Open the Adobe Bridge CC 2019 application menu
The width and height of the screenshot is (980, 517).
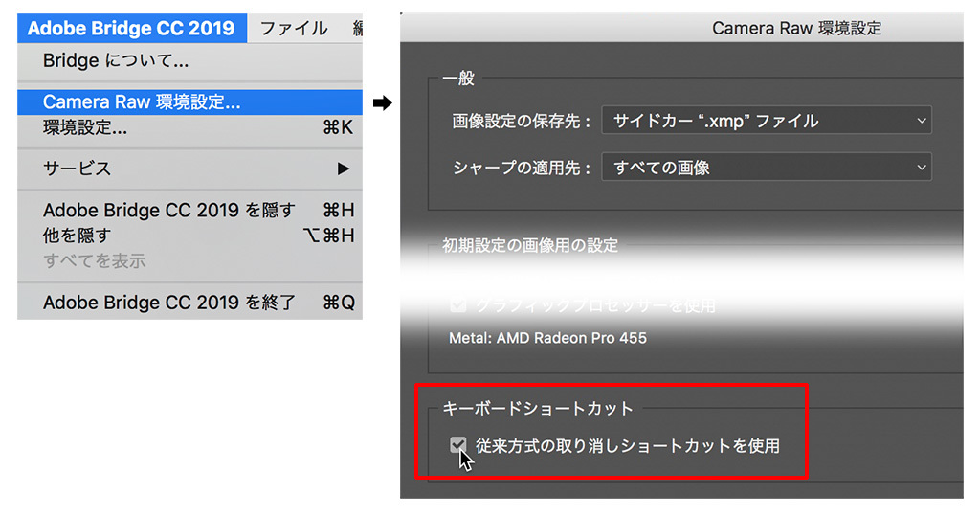(132, 28)
